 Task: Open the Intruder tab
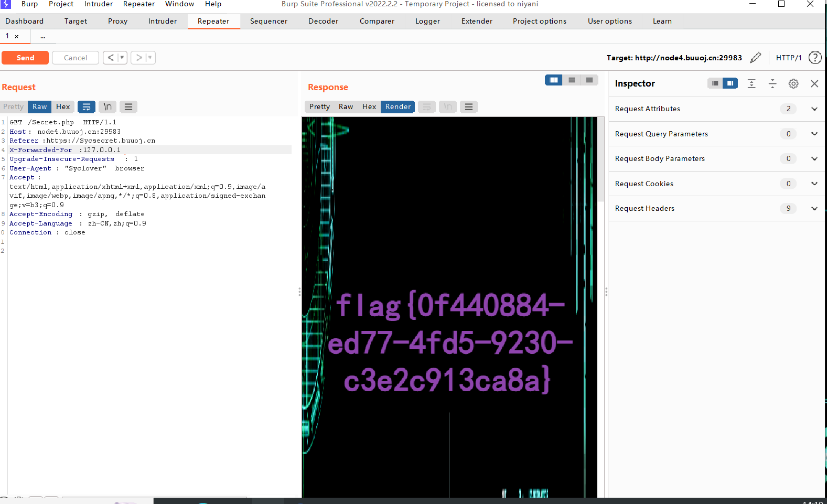[x=163, y=21]
